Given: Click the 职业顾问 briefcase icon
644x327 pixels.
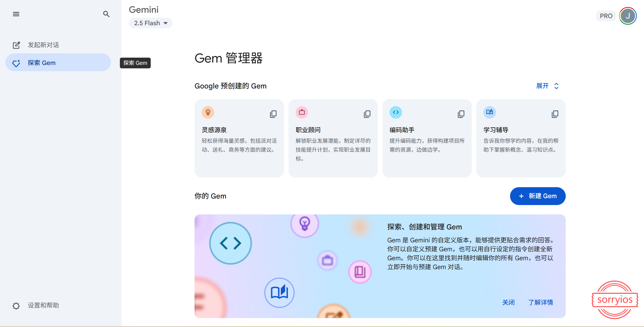Looking at the screenshot, I should (x=302, y=112).
